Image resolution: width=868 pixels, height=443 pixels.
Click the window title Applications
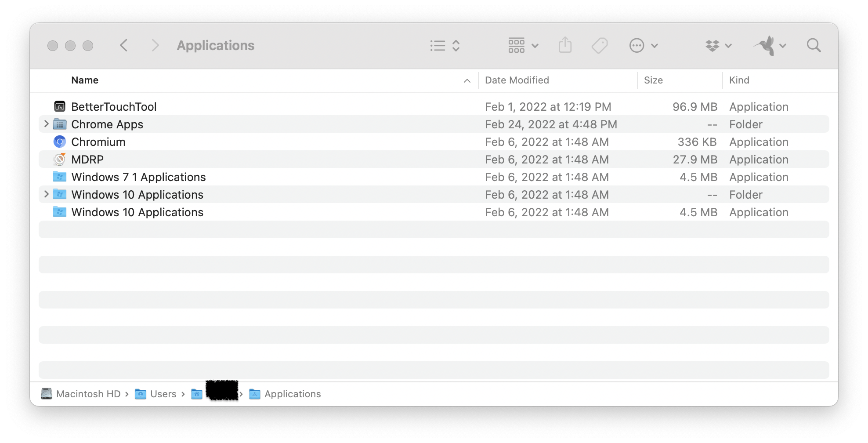pyautogui.click(x=216, y=45)
